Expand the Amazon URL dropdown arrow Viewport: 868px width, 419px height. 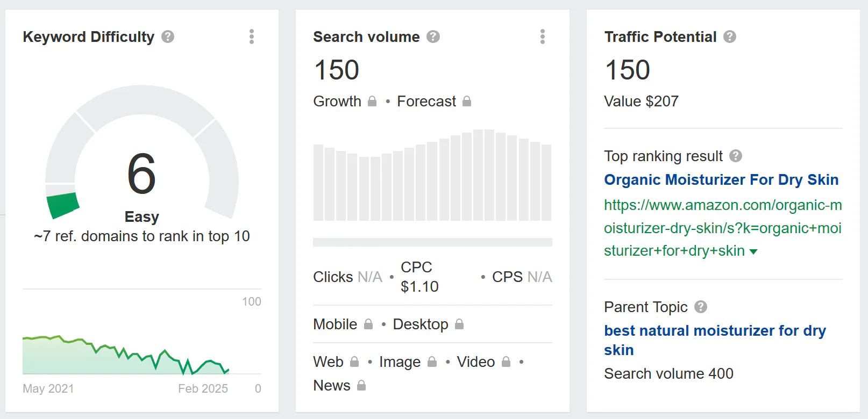coord(753,251)
